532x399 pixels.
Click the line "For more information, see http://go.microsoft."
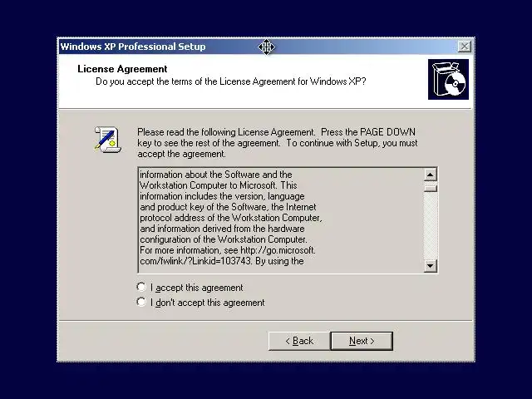click(x=228, y=250)
